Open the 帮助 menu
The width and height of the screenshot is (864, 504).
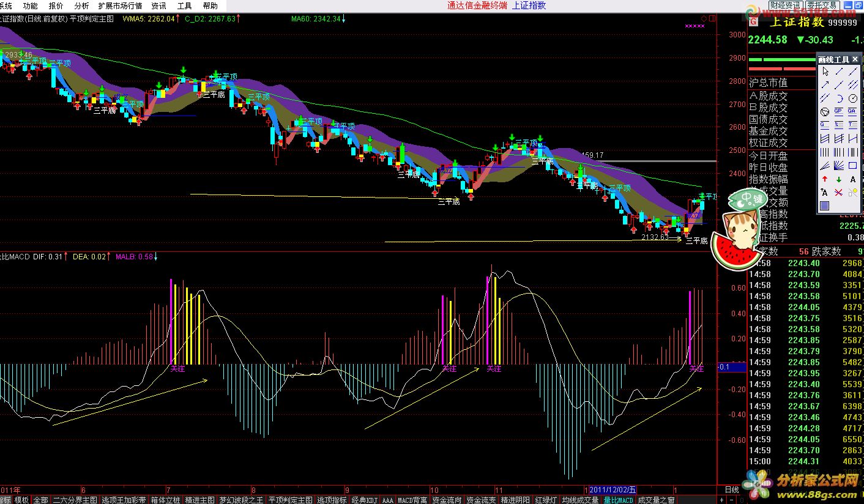[x=210, y=6]
